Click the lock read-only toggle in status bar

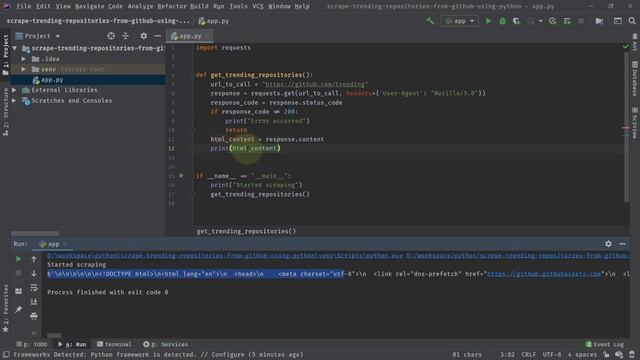(606, 355)
